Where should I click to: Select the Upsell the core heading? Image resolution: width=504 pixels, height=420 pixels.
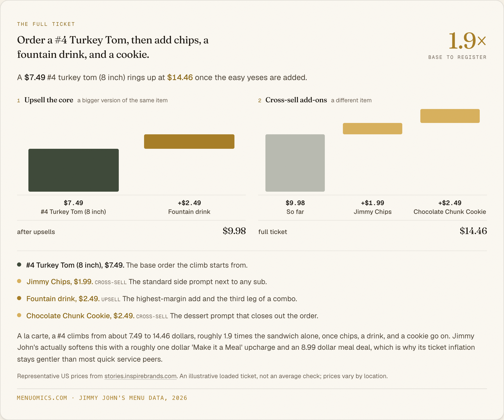click(49, 100)
